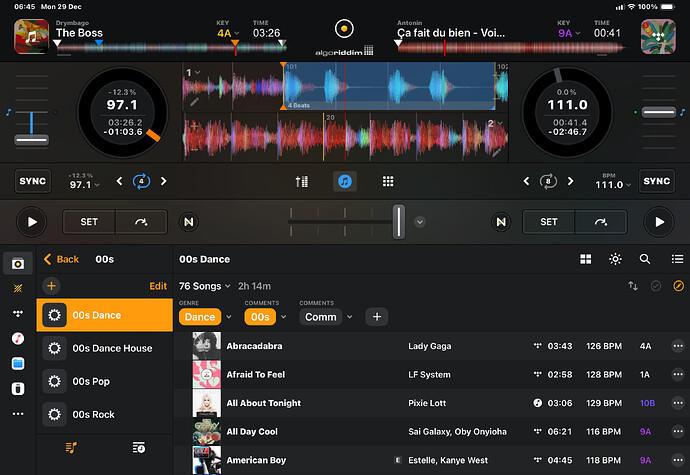The height and width of the screenshot is (475, 690).
Task: Open the mixer/EQ view icon
Action: pyautogui.click(x=302, y=182)
